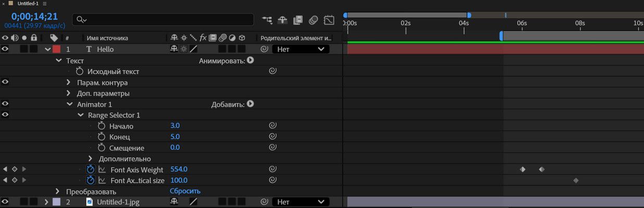Click stopwatch for Font Axis Weight
The height and width of the screenshot is (208, 644).
pos(91,170)
